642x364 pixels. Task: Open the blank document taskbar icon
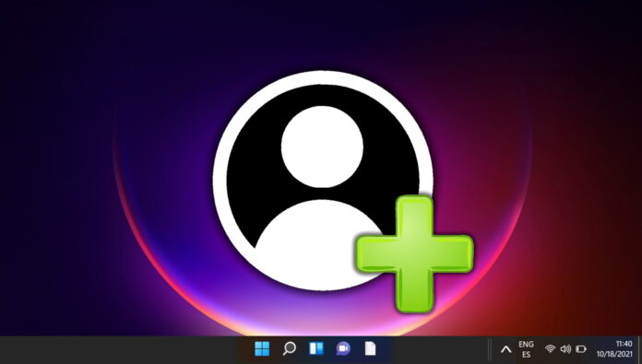[x=370, y=349]
